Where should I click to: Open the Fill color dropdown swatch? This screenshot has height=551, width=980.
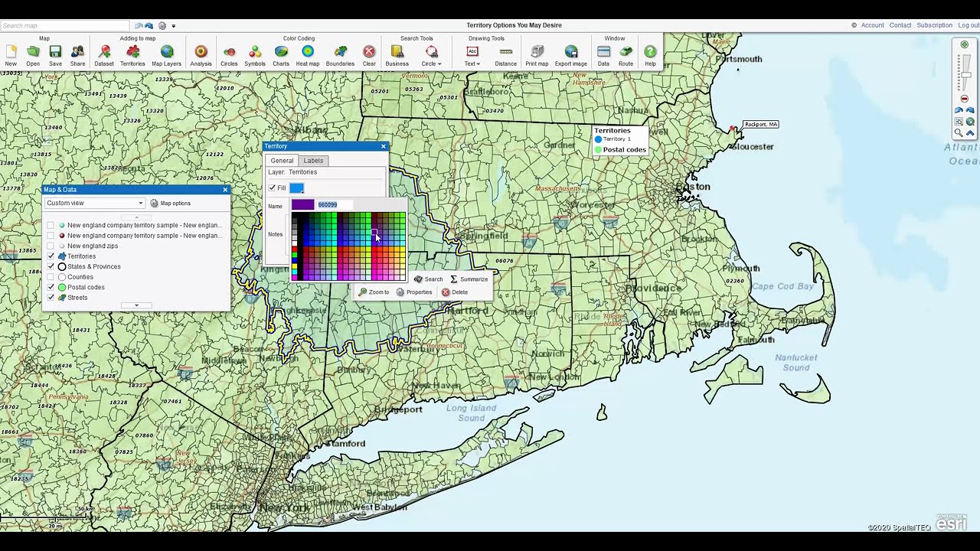pyautogui.click(x=296, y=188)
